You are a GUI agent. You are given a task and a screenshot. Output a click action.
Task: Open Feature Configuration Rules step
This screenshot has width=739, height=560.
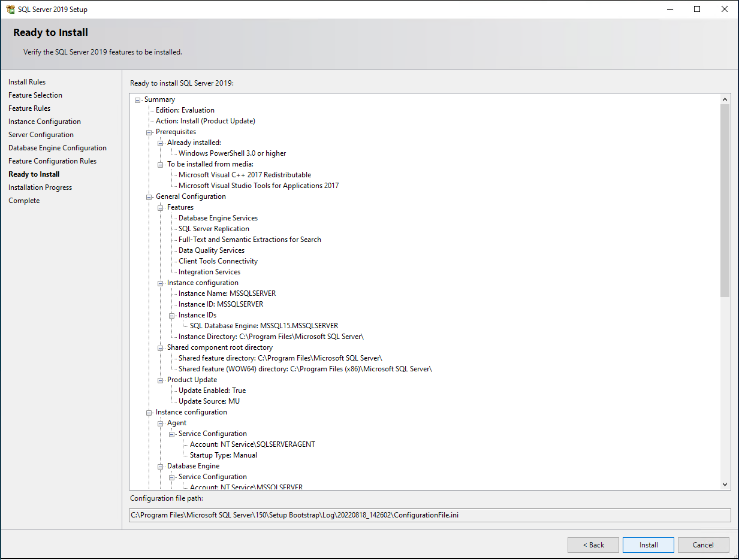pos(52,161)
